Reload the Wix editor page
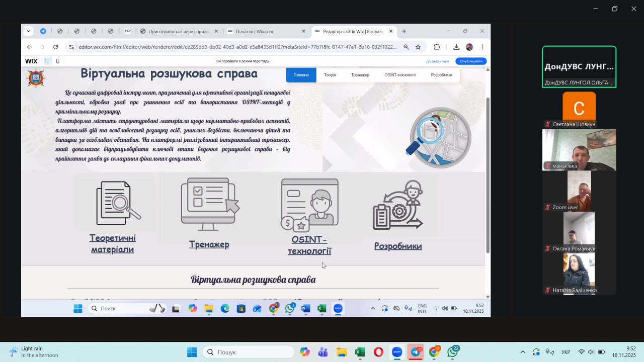Image resolution: width=644 pixels, height=362 pixels. coord(55,47)
